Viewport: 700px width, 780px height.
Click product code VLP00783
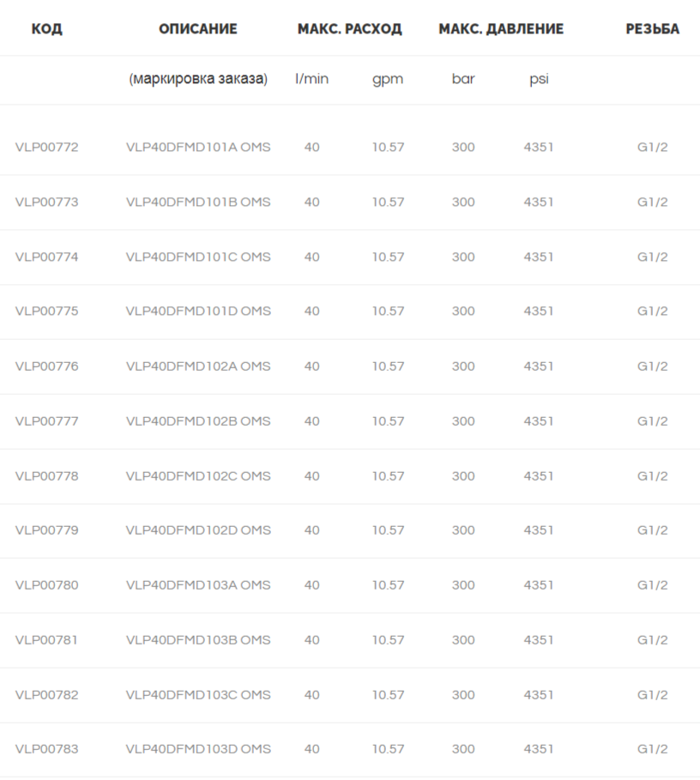click(x=46, y=748)
